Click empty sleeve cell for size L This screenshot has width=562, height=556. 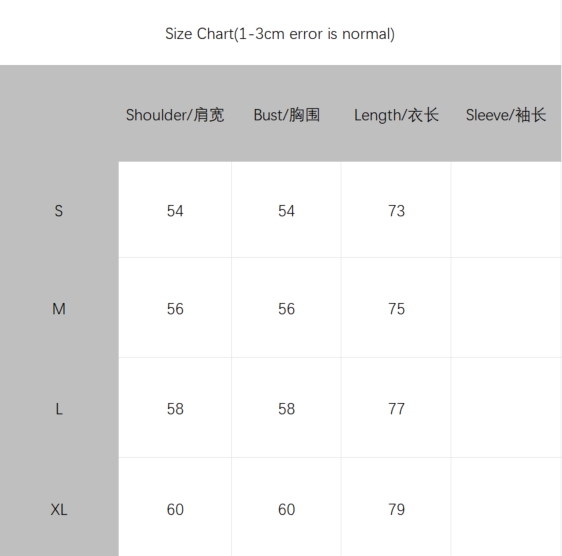click(x=506, y=408)
